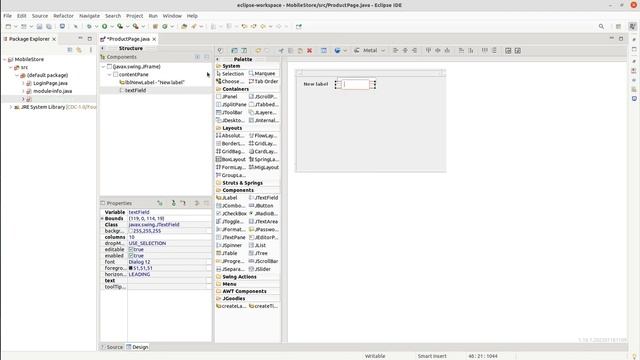
Task: Pick the JPanel container
Action: click(x=227, y=97)
